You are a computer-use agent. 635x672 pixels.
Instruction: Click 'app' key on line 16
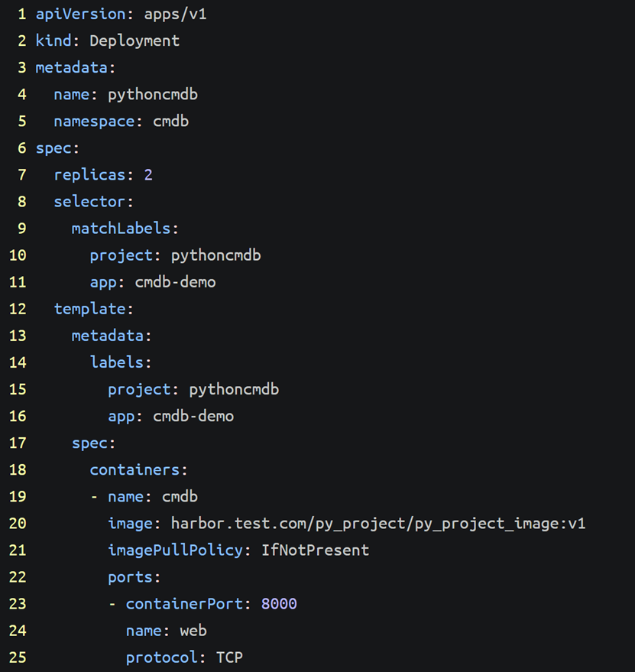pos(121,417)
